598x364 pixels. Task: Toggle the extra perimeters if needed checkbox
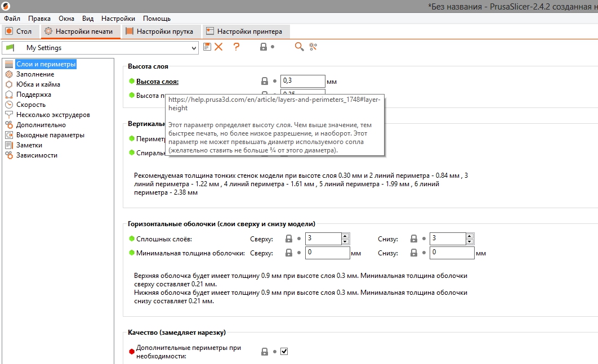point(284,352)
